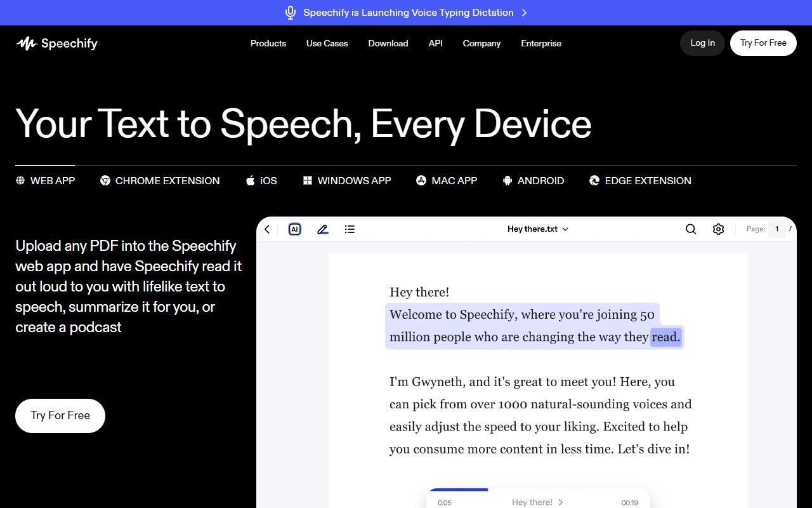
Task: Select the iOS tab
Action: click(x=261, y=180)
